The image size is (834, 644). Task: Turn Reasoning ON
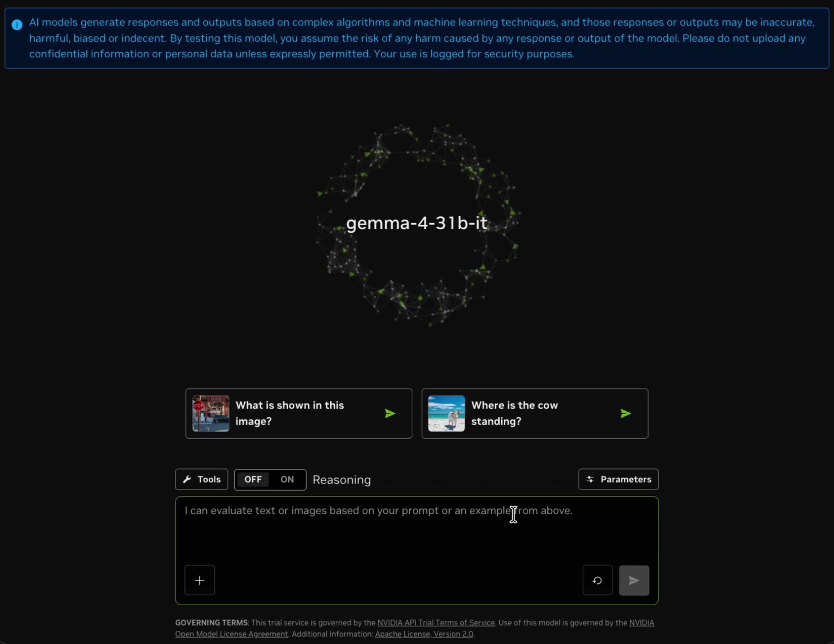pyautogui.click(x=287, y=479)
